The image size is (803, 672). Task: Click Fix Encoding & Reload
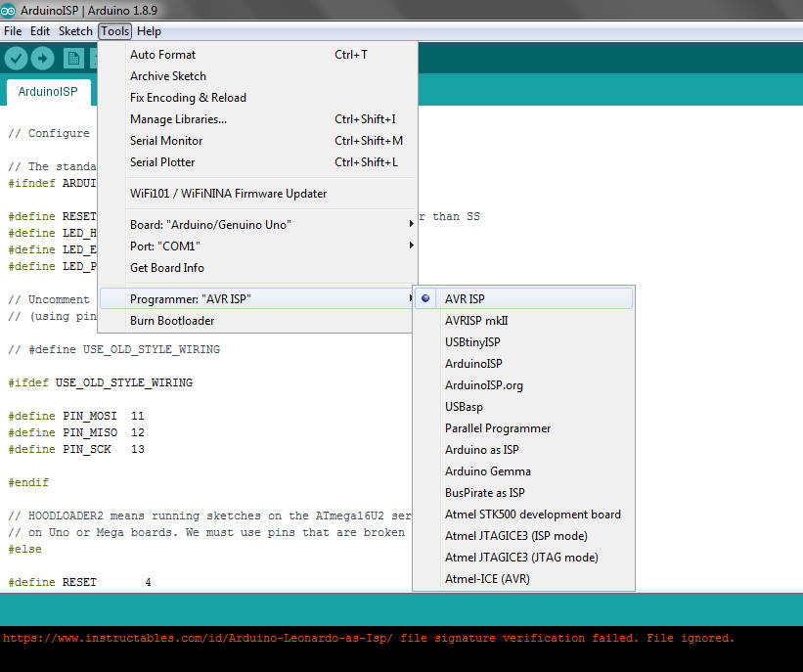pyautogui.click(x=257, y=98)
